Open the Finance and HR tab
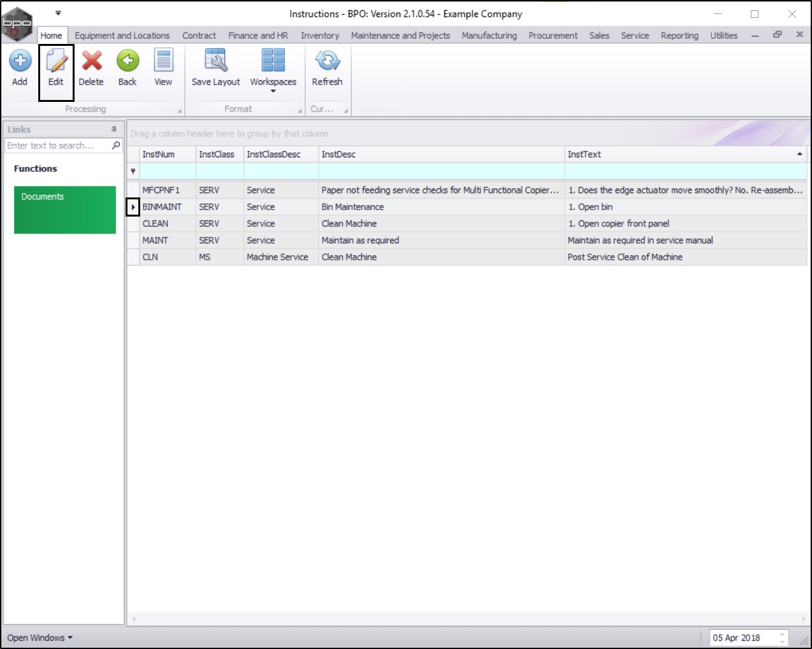The height and width of the screenshot is (649, 812). 258,36
